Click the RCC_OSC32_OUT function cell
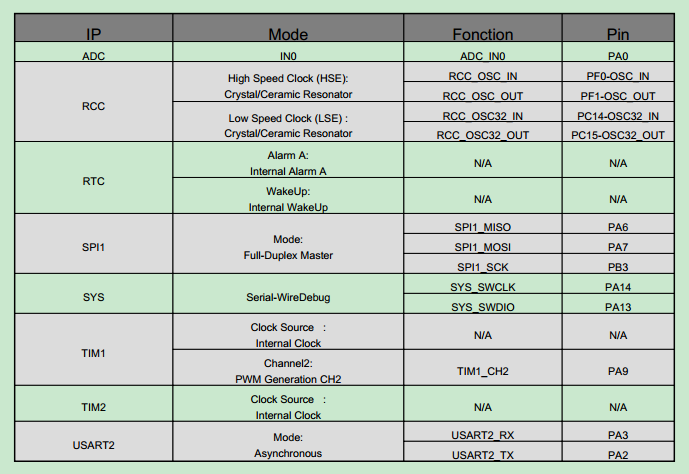The image size is (689, 474). click(x=483, y=132)
